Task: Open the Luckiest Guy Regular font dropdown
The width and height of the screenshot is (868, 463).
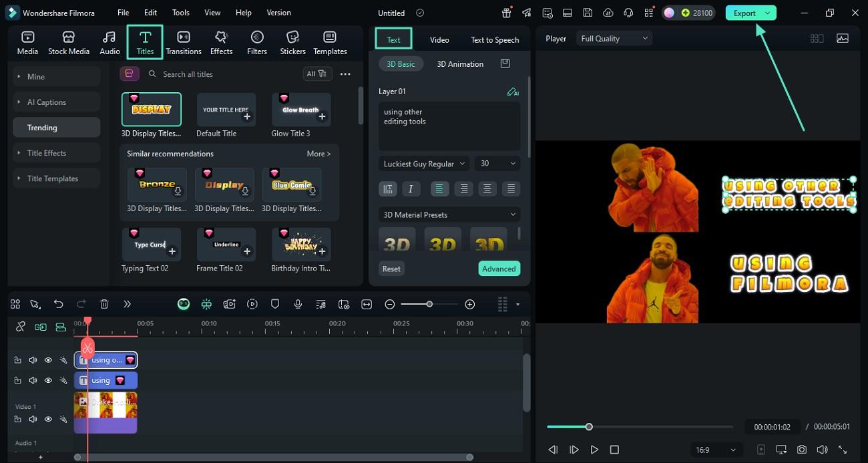Action: point(423,164)
